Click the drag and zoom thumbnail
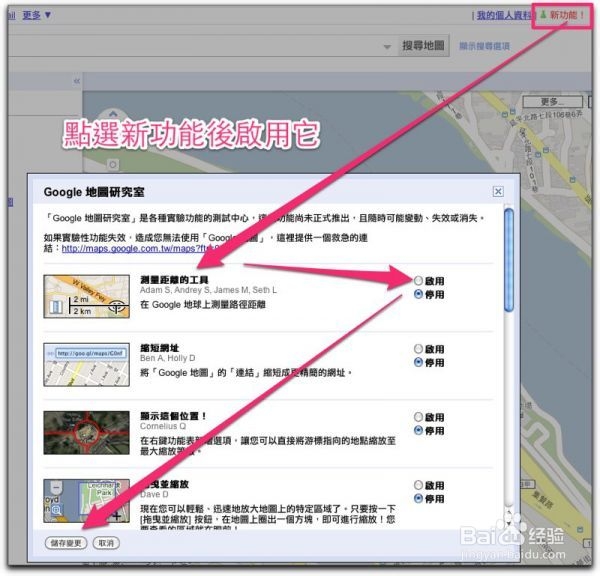The image size is (600, 576). coord(86,501)
